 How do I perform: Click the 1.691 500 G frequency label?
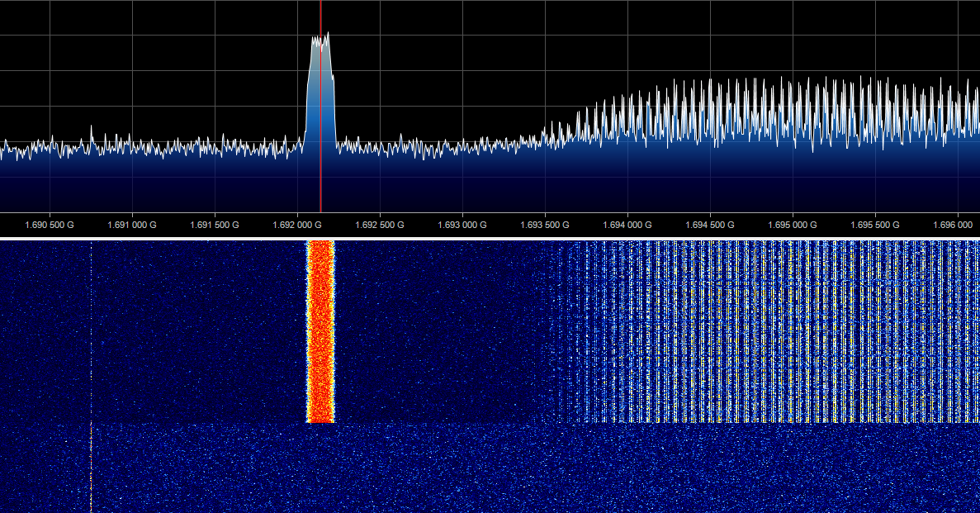tap(215, 225)
